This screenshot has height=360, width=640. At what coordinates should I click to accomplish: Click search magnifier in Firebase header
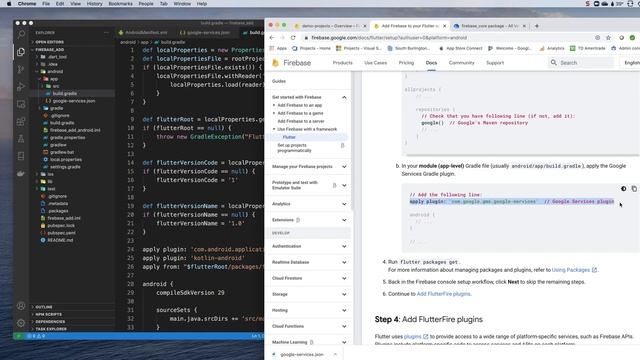pos(553,62)
